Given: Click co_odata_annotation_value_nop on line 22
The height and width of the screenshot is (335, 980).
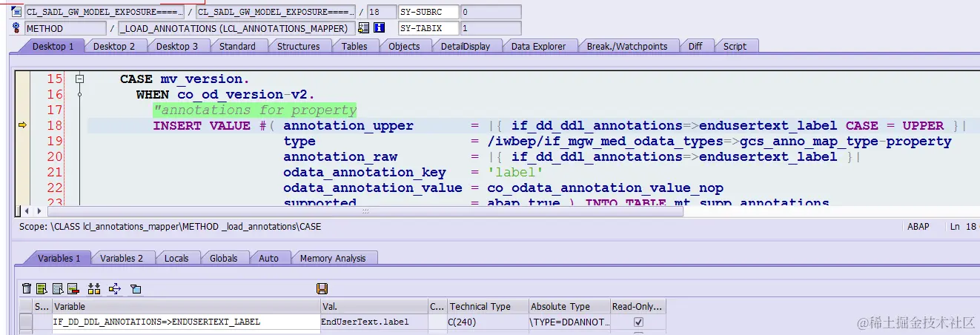Looking at the screenshot, I should [605, 188].
